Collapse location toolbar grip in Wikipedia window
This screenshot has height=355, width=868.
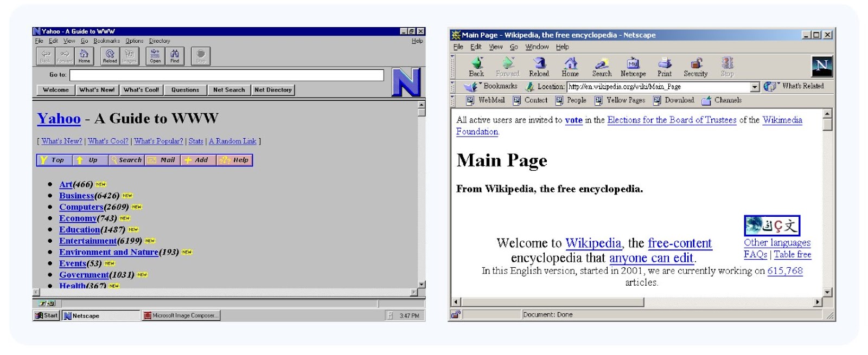453,87
